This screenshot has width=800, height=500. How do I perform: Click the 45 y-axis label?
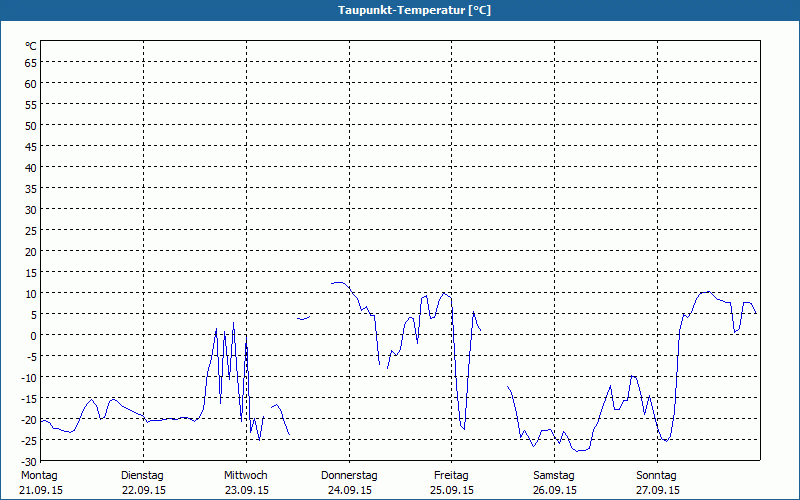(31, 147)
